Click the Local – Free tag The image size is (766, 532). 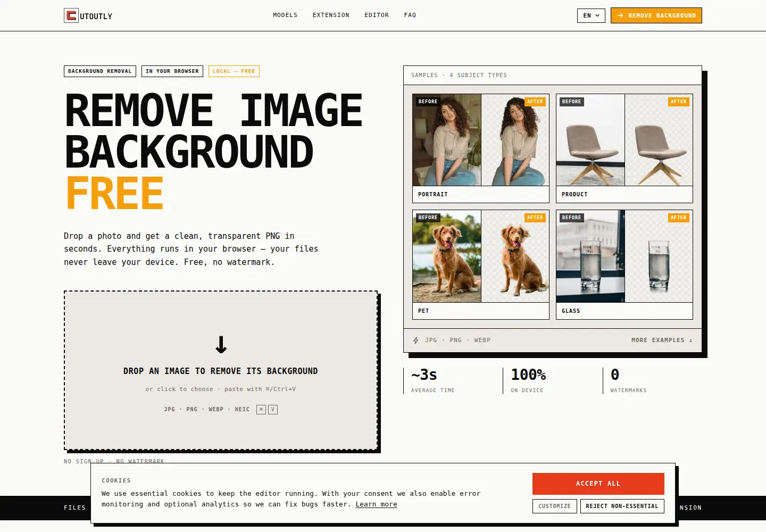[x=234, y=71]
